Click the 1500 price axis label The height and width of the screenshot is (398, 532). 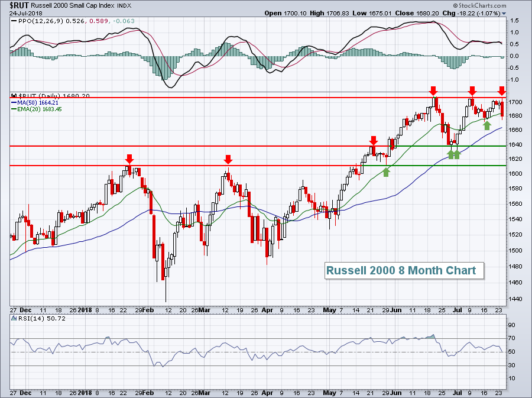click(515, 251)
